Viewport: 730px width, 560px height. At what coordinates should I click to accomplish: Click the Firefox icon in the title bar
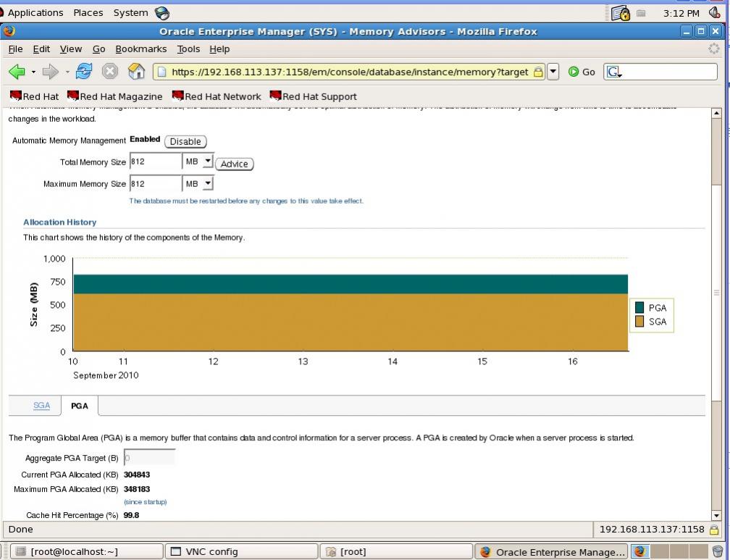(9, 31)
